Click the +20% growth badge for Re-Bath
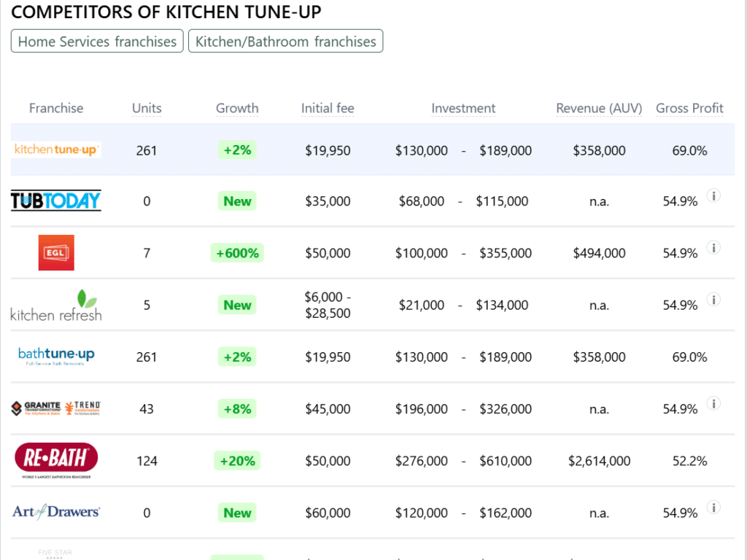 point(237,461)
